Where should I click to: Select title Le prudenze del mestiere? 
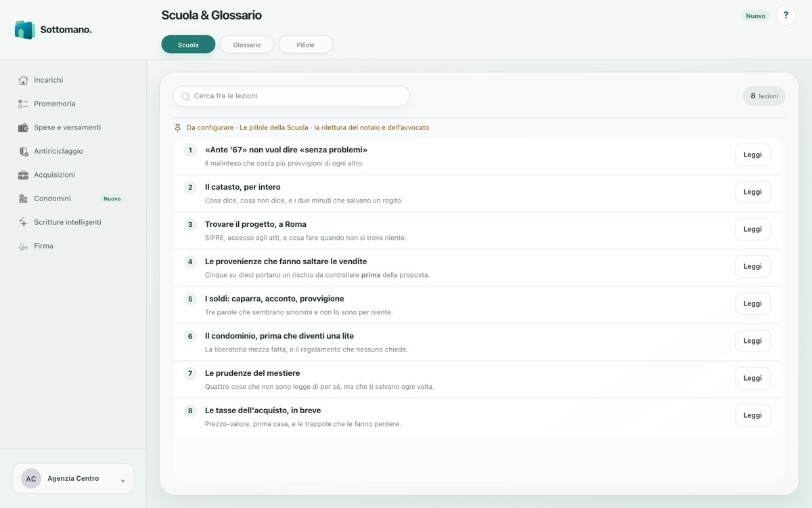[x=252, y=373]
